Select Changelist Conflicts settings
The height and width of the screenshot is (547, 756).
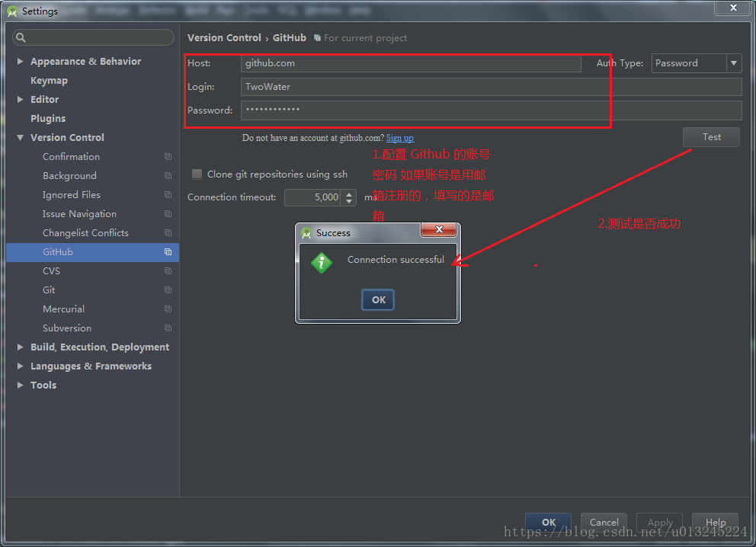pos(85,233)
